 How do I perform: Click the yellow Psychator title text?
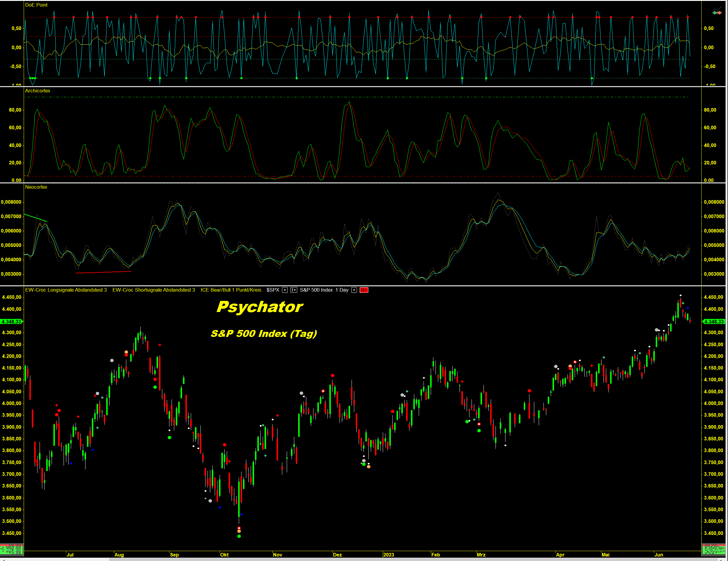click(x=259, y=307)
